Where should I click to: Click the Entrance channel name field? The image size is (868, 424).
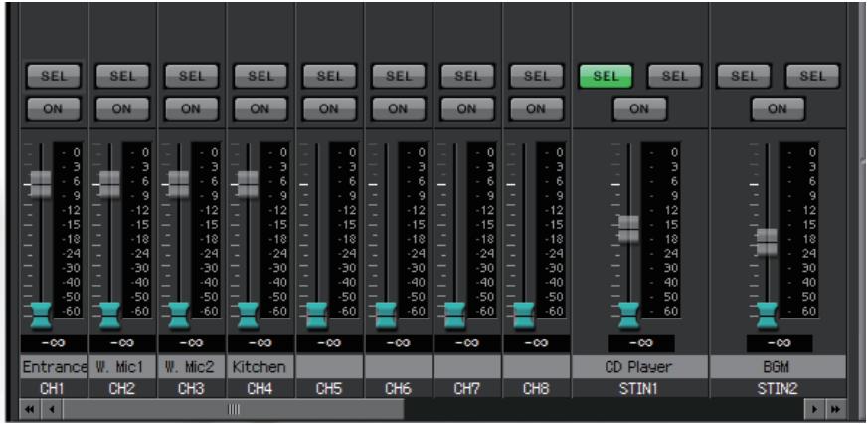coord(54,367)
